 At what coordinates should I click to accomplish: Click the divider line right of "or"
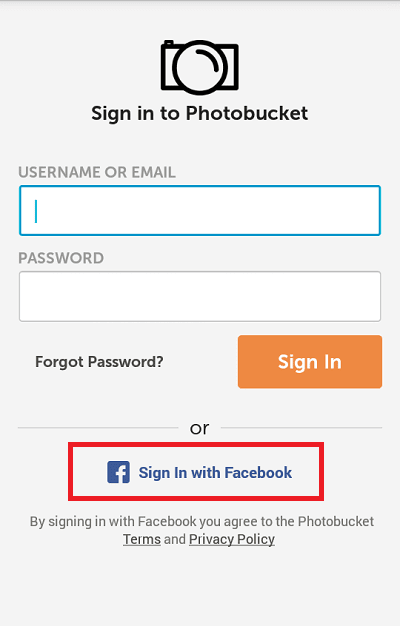[301, 428]
